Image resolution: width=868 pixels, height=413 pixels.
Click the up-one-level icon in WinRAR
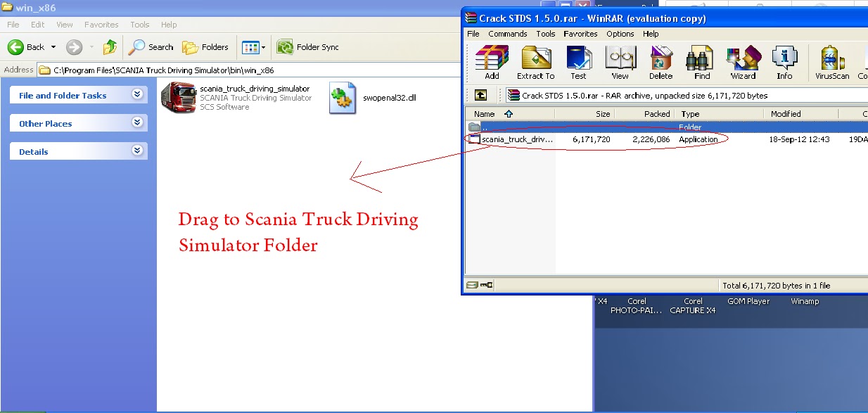(x=480, y=95)
